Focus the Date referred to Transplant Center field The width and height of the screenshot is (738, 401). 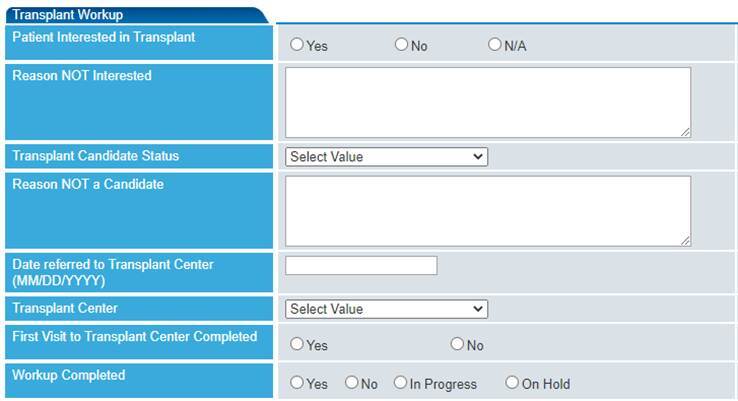pos(361,265)
